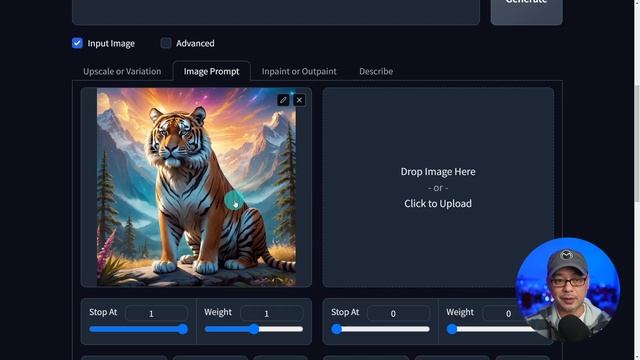Adjust the second Stop At slider

(x=380, y=329)
